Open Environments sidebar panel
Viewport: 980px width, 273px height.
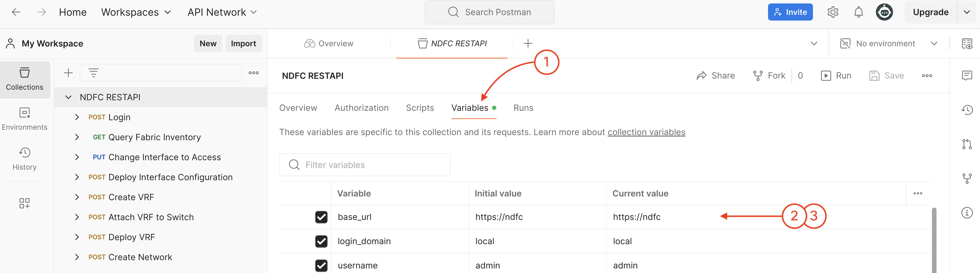[x=25, y=119]
